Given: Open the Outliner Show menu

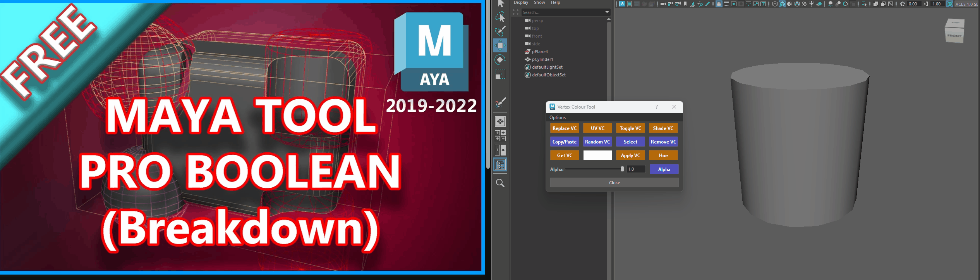Looking at the screenshot, I should [539, 3].
